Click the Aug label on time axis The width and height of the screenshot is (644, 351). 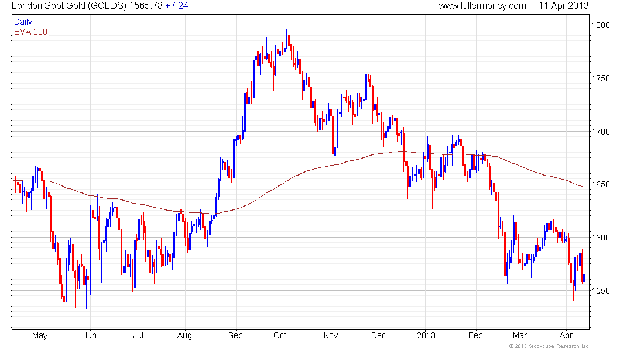point(184,336)
